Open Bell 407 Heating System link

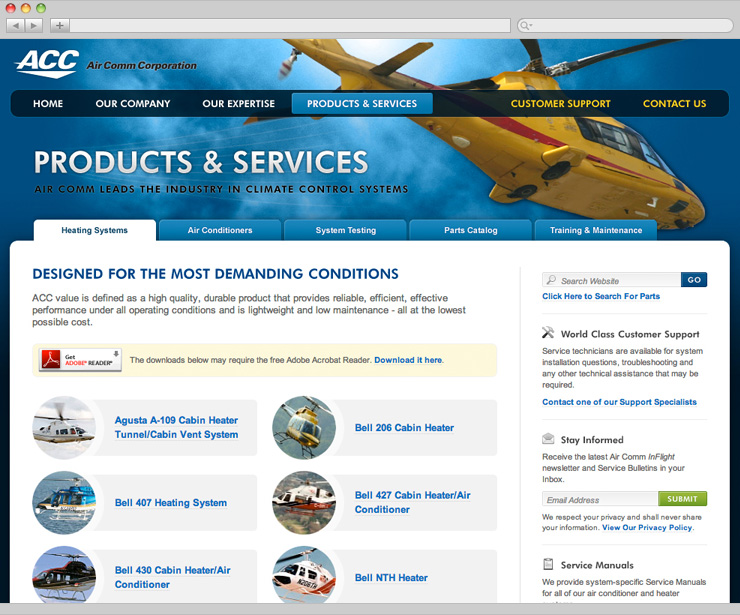[x=171, y=503]
